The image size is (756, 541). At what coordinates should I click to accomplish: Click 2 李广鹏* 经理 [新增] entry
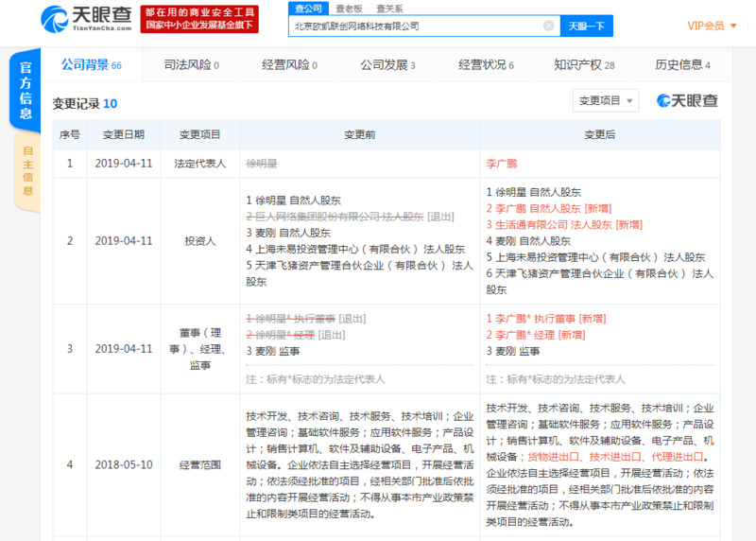click(536, 335)
